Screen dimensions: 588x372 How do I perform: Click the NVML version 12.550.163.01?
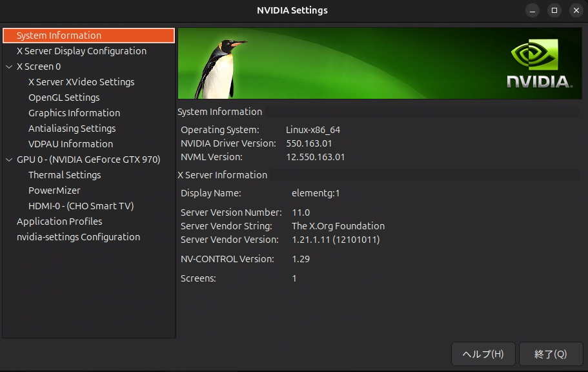(316, 157)
